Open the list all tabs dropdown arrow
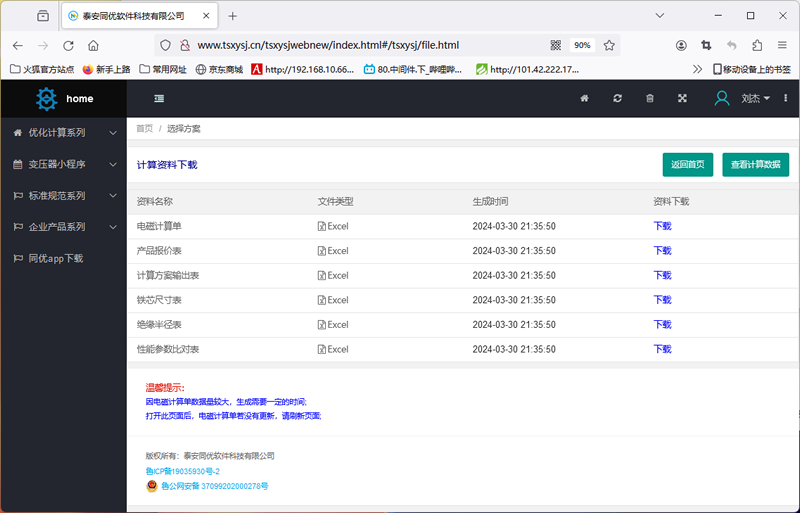 660,16
